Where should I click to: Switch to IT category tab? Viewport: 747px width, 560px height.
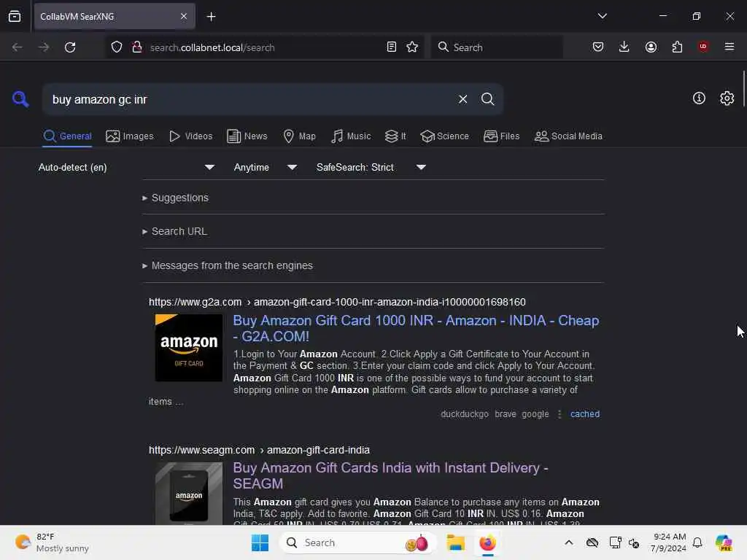coord(395,136)
